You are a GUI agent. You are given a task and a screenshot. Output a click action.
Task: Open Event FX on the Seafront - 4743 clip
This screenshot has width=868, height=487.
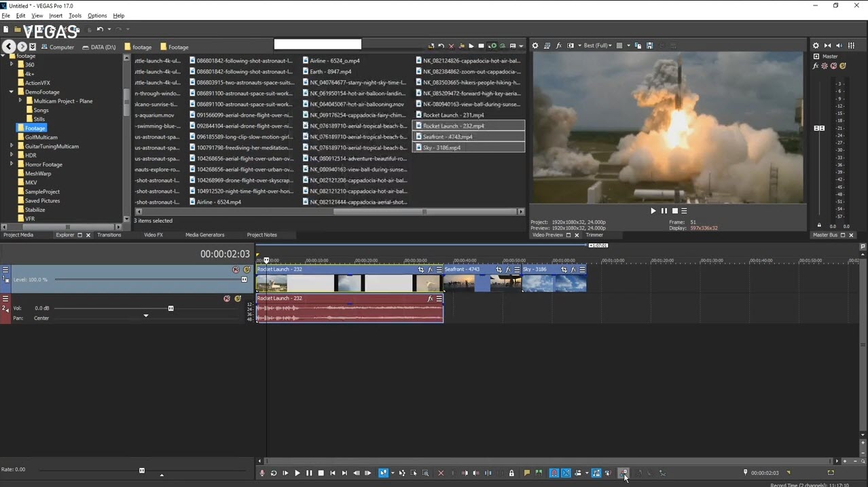[x=507, y=270]
